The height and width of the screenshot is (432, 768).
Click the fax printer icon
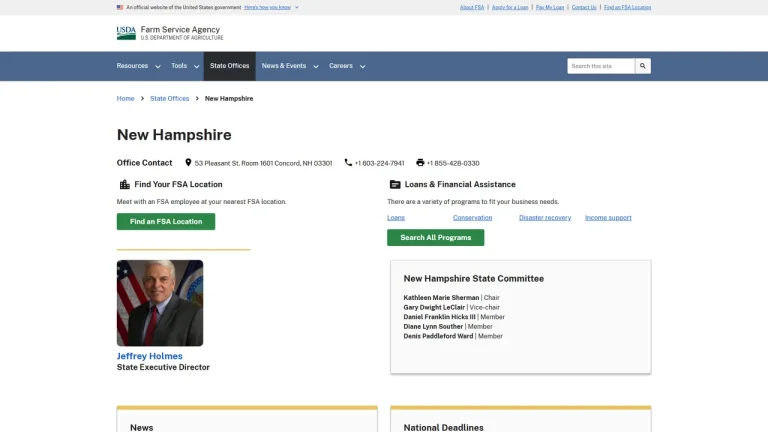(x=420, y=163)
